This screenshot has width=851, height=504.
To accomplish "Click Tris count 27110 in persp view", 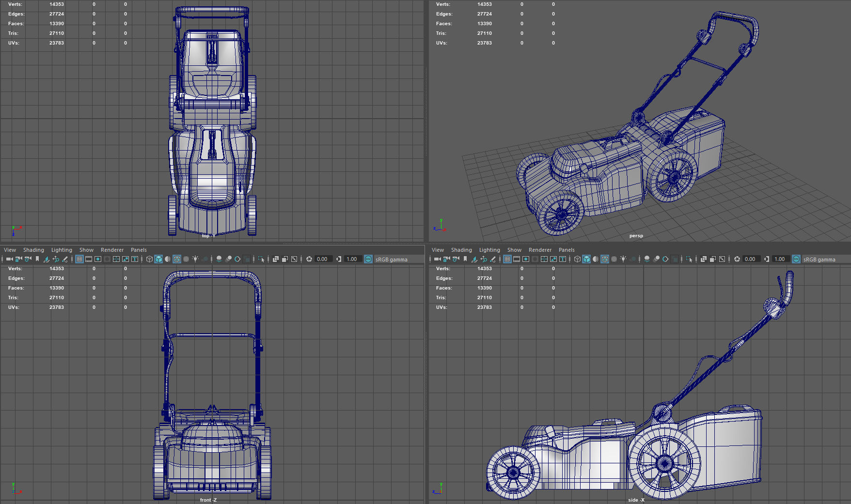I will 485,33.
